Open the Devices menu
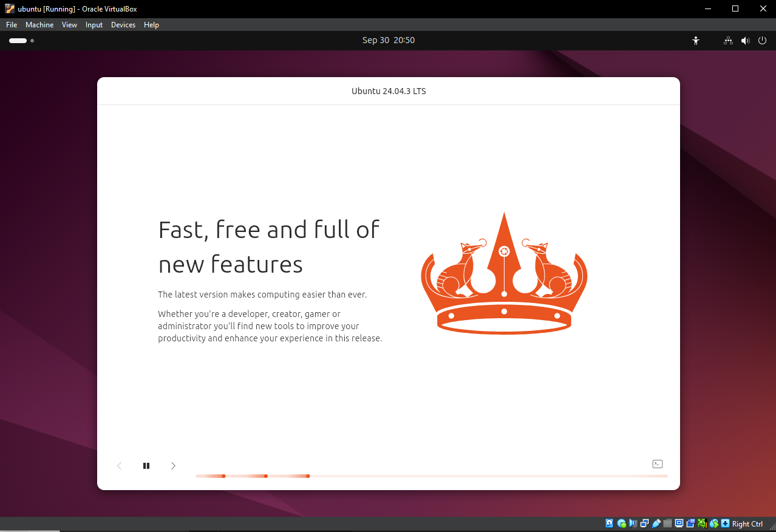776x532 pixels. 123,25
